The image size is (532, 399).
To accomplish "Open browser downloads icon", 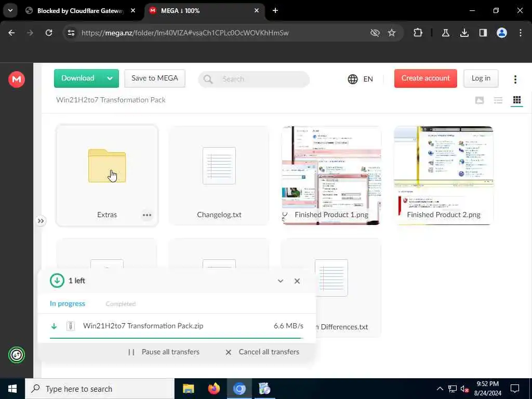I will (464, 33).
